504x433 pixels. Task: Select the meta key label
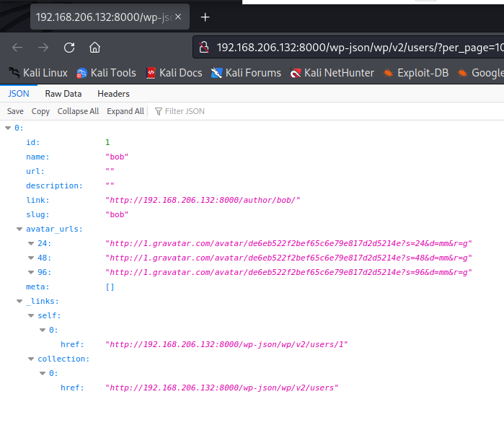[37, 287]
